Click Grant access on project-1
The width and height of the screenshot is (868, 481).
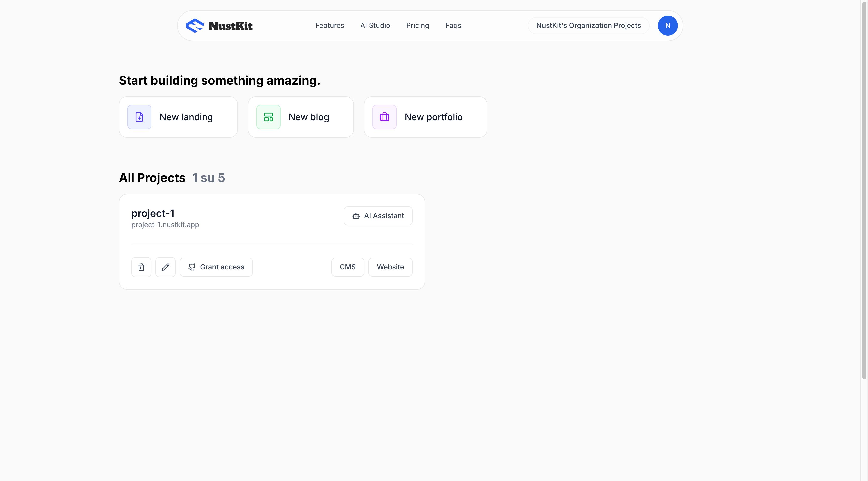(216, 267)
